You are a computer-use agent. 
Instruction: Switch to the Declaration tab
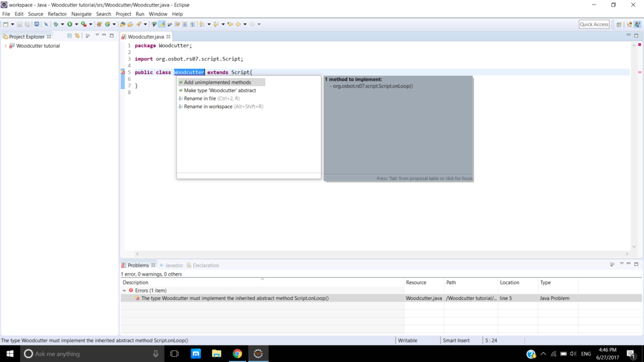click(x=203, y=265)
